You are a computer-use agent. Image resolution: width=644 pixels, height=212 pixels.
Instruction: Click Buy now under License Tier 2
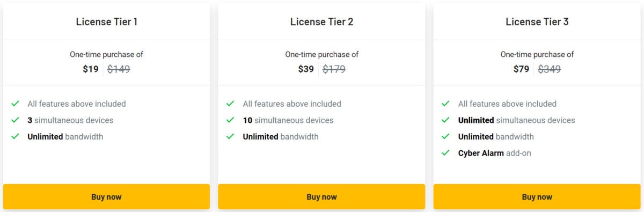tap(321, 197)
